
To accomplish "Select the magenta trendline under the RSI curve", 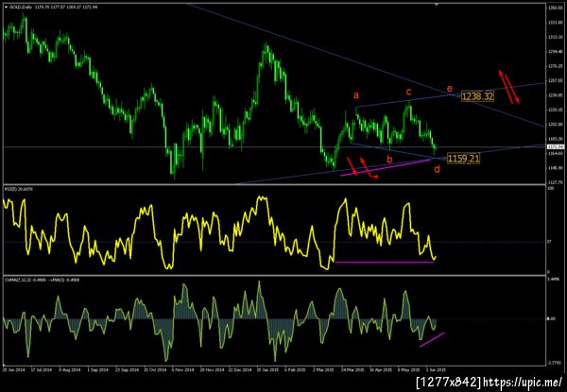I will point(384,263).
